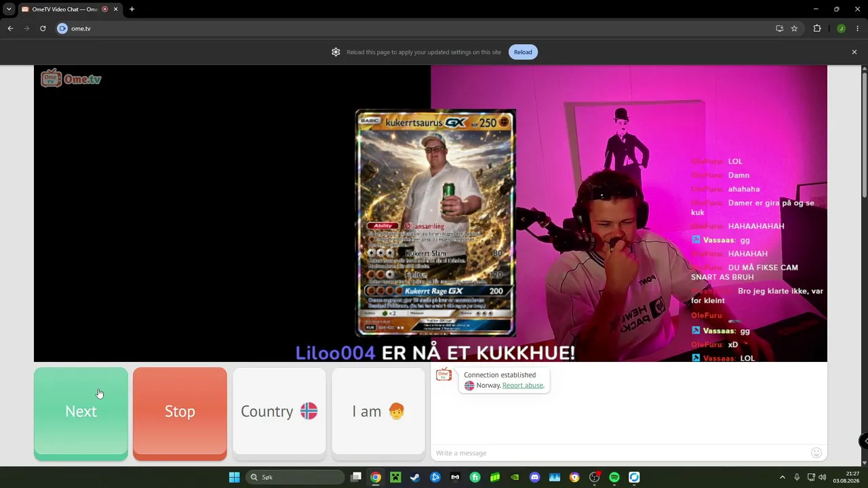Open OBS Studio from the taskbar

(x=595, y=477)
